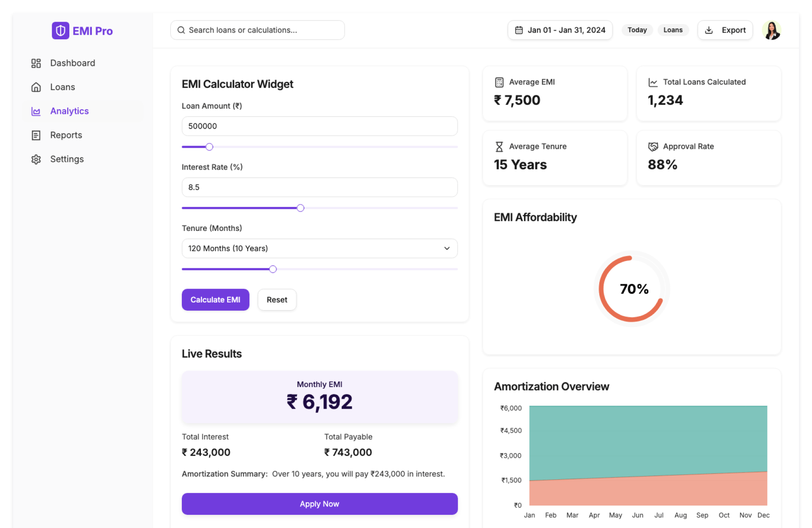Click the Settings gear icon in the sidebar
The height and width of the screenshot is (528, 812).
36,159
